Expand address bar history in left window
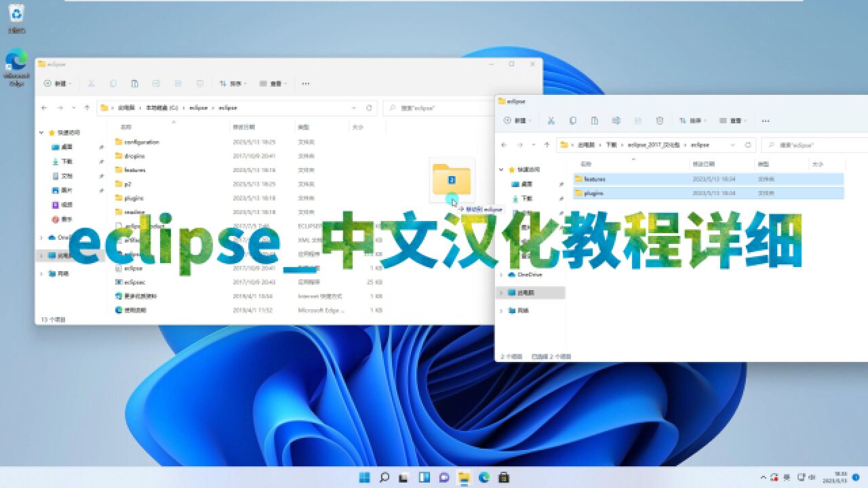The image size is (868, 488). pyautogui.click(x=354, y=108)
